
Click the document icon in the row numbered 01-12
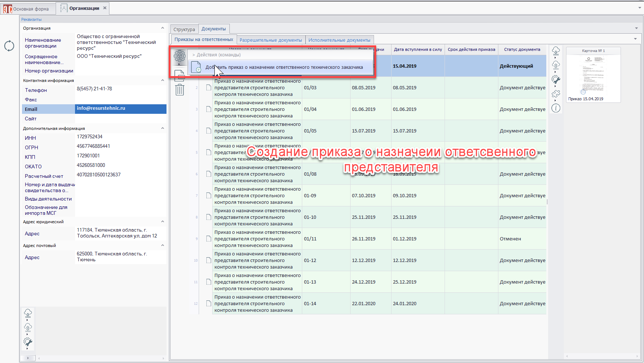pos(209,260)
